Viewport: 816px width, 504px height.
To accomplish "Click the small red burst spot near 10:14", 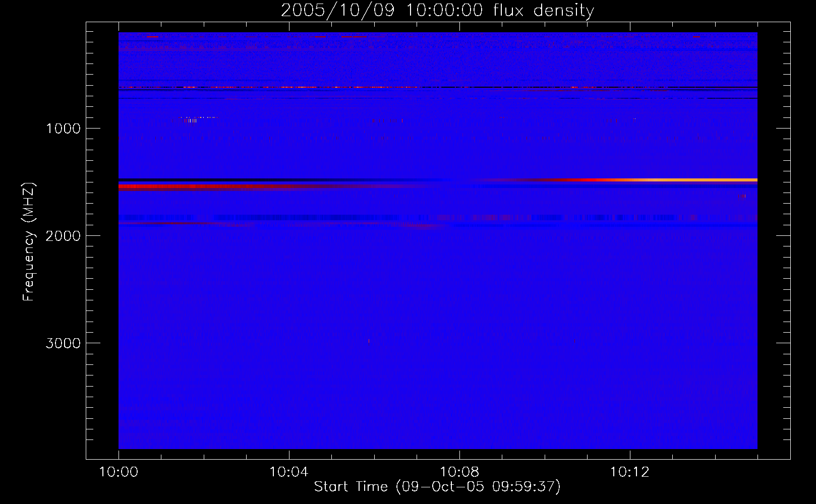I will 742,197.
